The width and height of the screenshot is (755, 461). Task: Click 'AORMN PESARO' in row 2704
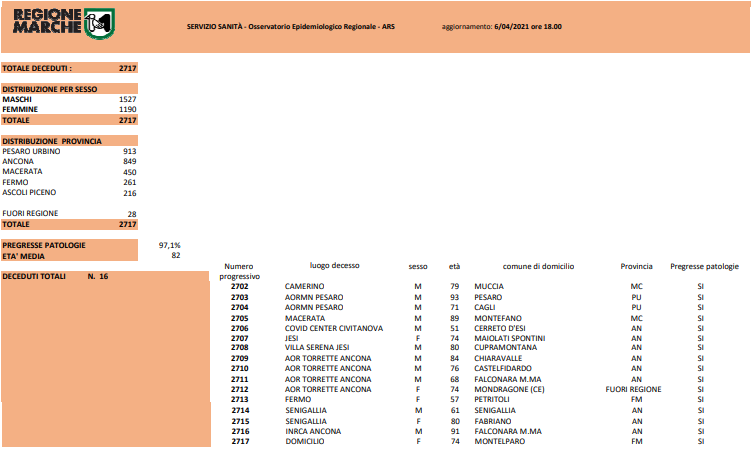(314, 307)
